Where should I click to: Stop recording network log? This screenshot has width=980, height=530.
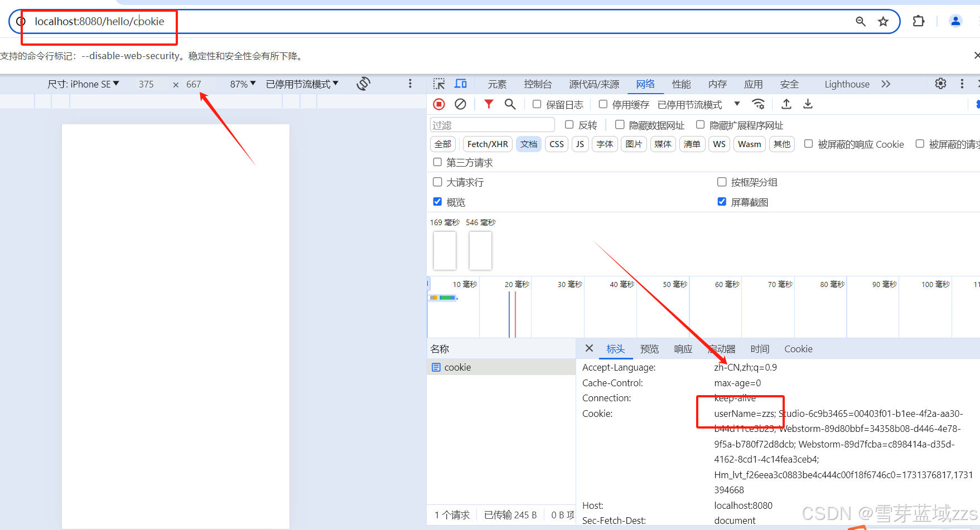(x=439, y=104)
